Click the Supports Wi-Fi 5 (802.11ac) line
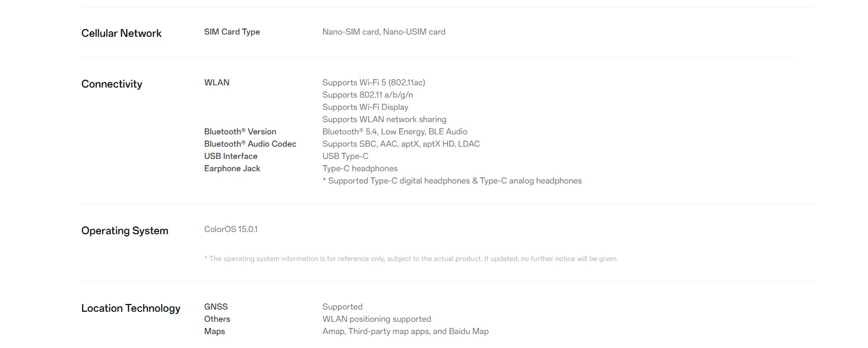This screenshot has height=348, width=868. pos(374,83)
